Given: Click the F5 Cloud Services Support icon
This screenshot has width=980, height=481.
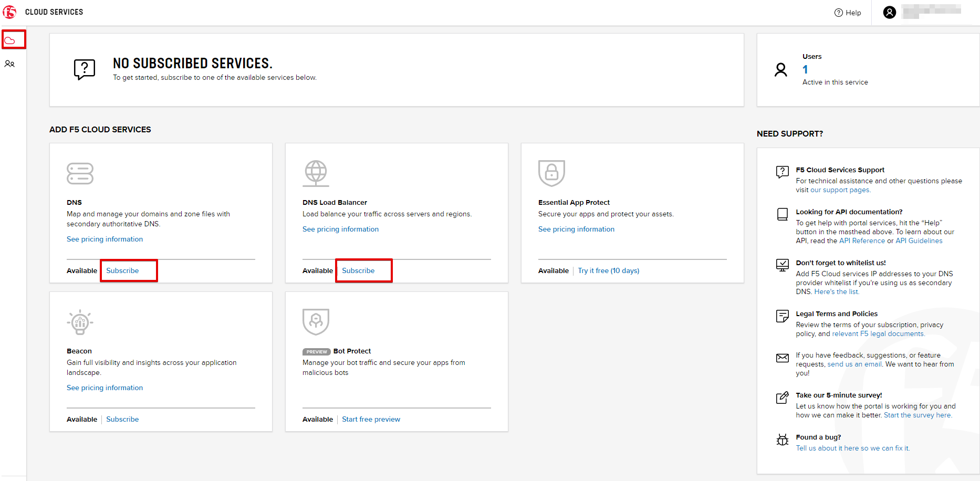Looking at the screenshot, I should [783, 172].
